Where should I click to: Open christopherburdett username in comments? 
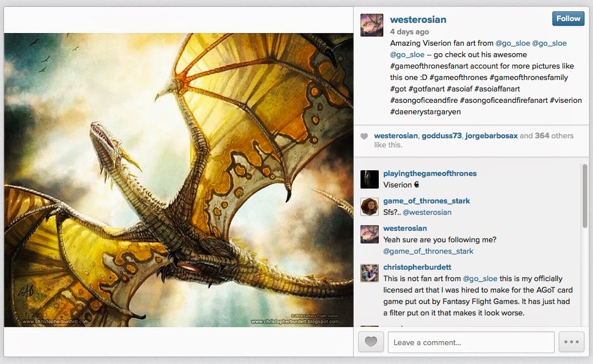417,267
